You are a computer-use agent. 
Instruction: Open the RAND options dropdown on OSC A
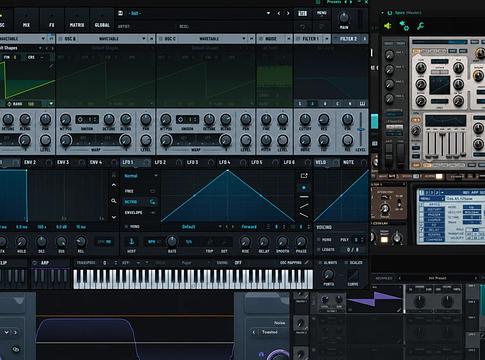pyautogui.click(x=51, y=104)
